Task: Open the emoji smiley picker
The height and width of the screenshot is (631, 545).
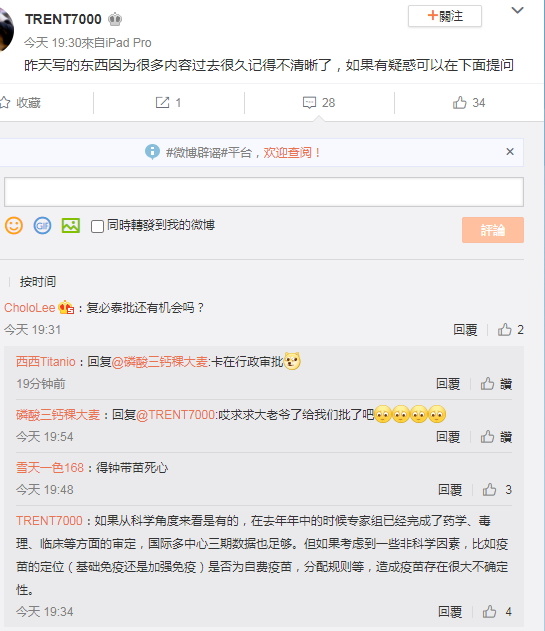Action: coord(14,225)
